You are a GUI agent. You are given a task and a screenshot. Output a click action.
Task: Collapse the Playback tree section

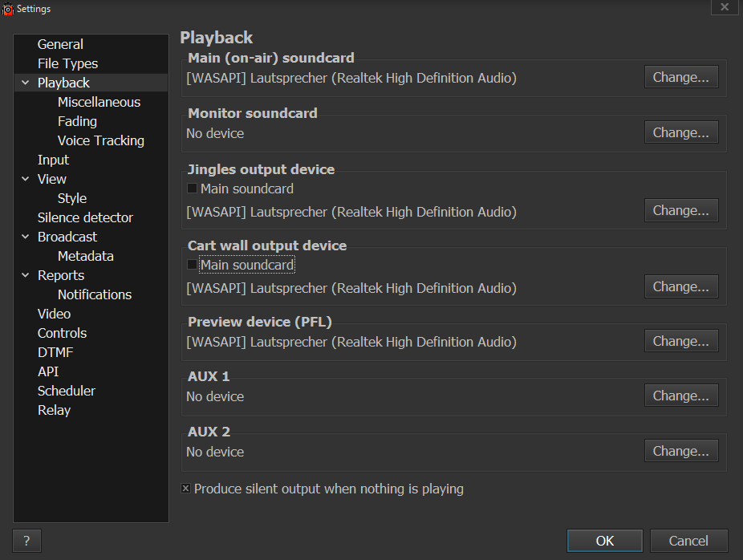[x=26, y=83]
